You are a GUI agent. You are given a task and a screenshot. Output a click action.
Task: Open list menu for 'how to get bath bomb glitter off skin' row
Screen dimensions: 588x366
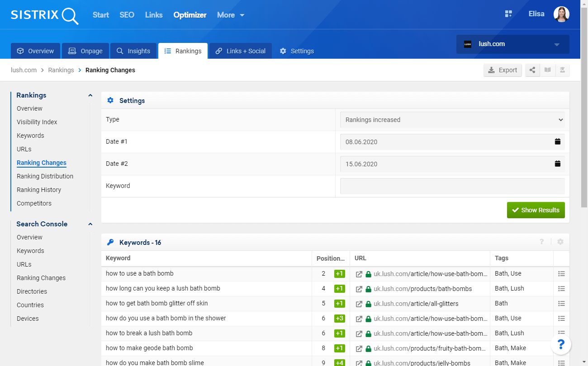[561, 304]
